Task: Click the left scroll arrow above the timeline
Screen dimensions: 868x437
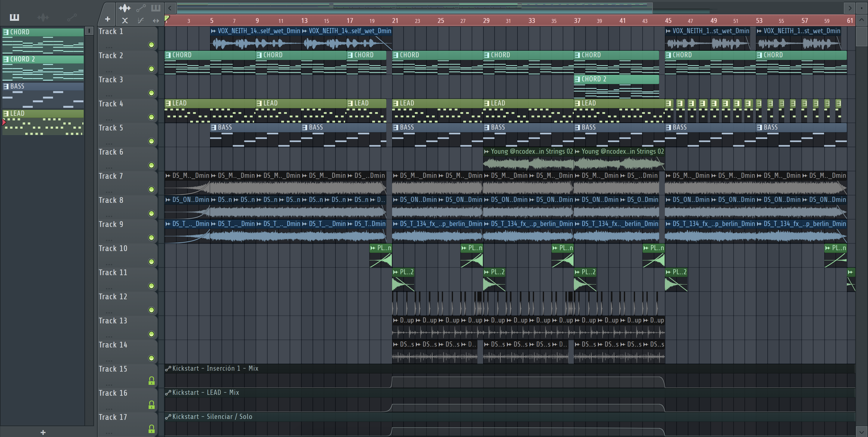Action: pos(170,8)
